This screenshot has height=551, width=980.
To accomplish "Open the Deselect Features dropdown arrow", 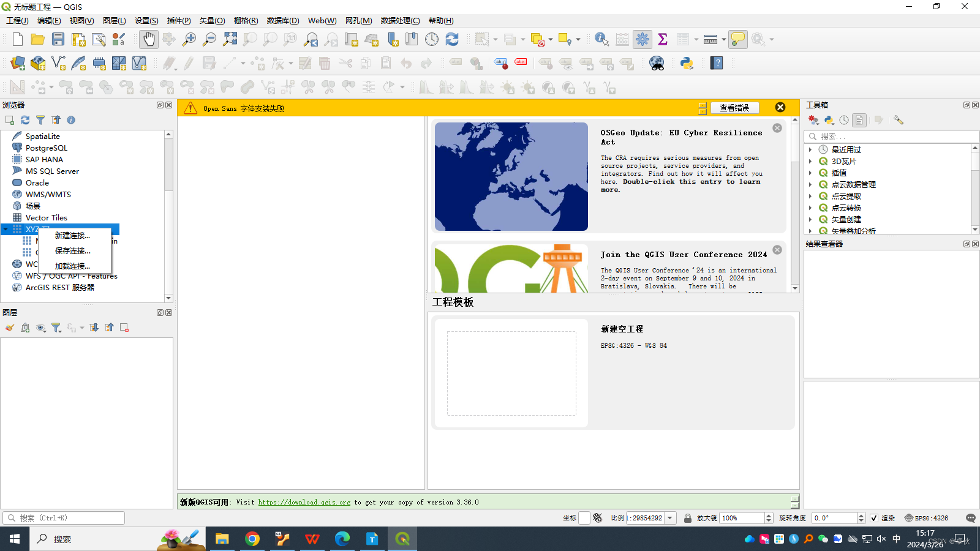I will 551,39.
